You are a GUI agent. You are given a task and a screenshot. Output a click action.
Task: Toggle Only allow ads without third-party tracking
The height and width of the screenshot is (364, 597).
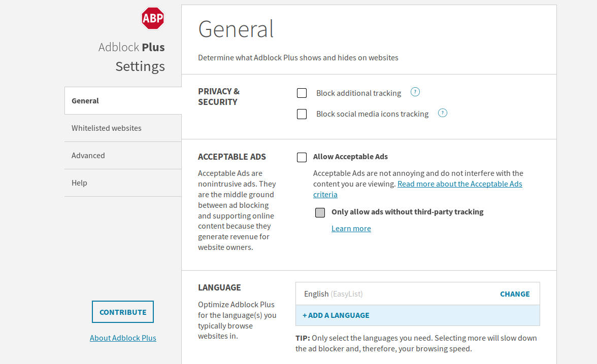[320, 212]
